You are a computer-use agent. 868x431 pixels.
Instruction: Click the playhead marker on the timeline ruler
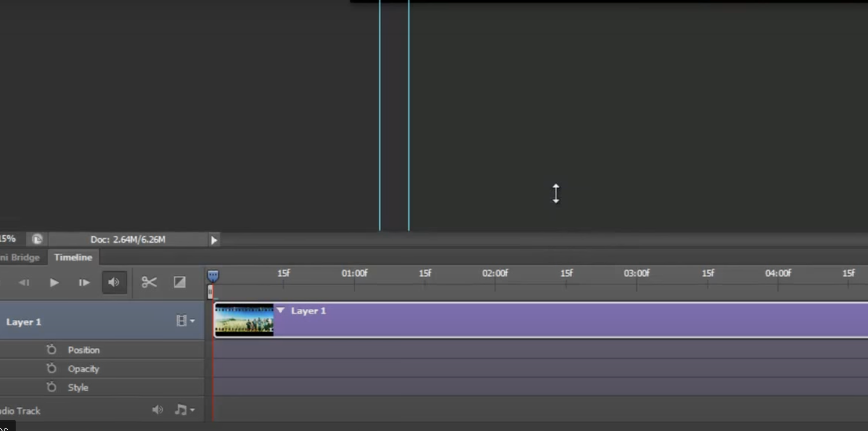(x=210, y=292)
